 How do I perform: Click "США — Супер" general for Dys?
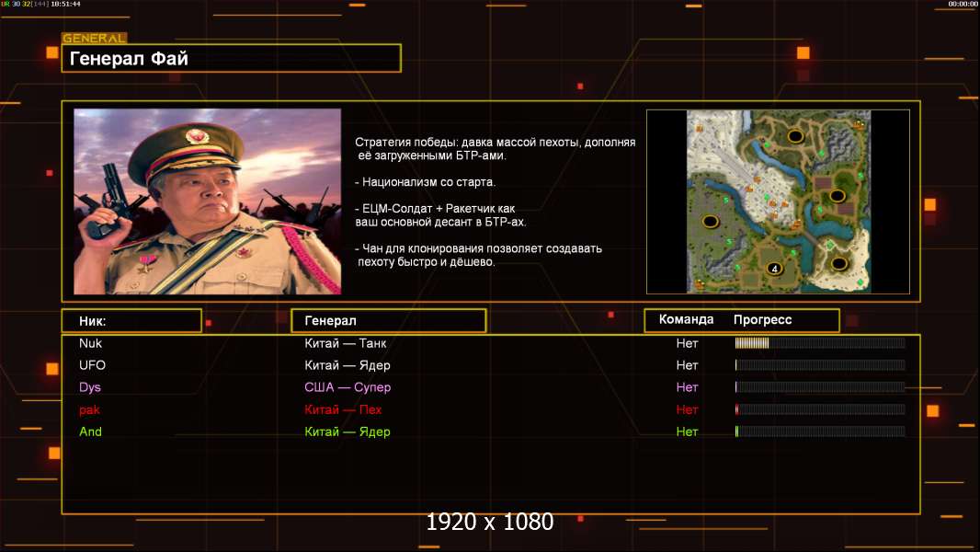click(348, 387)
